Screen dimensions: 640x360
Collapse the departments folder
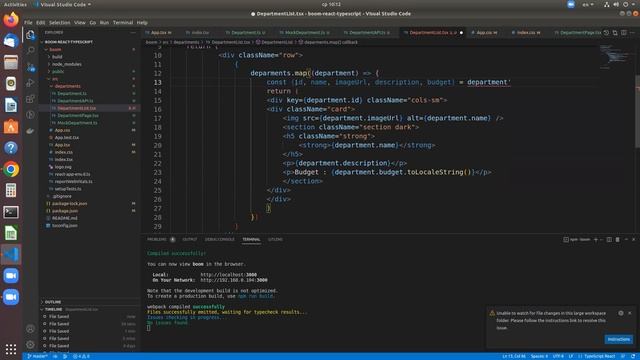(67, 86)
